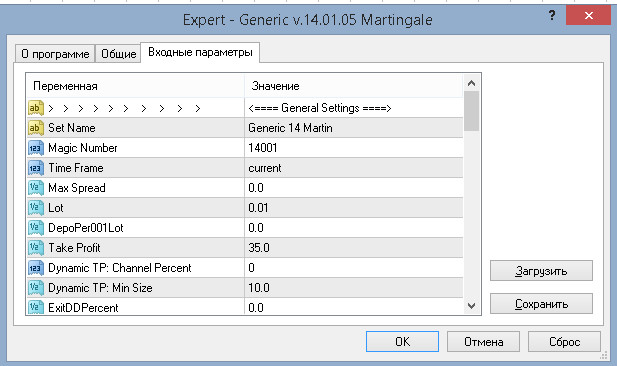Click the 'ExitDDPercent' variable label
Image resolution: width=617 pixels, height=366 pixels.
pos(83,308)
